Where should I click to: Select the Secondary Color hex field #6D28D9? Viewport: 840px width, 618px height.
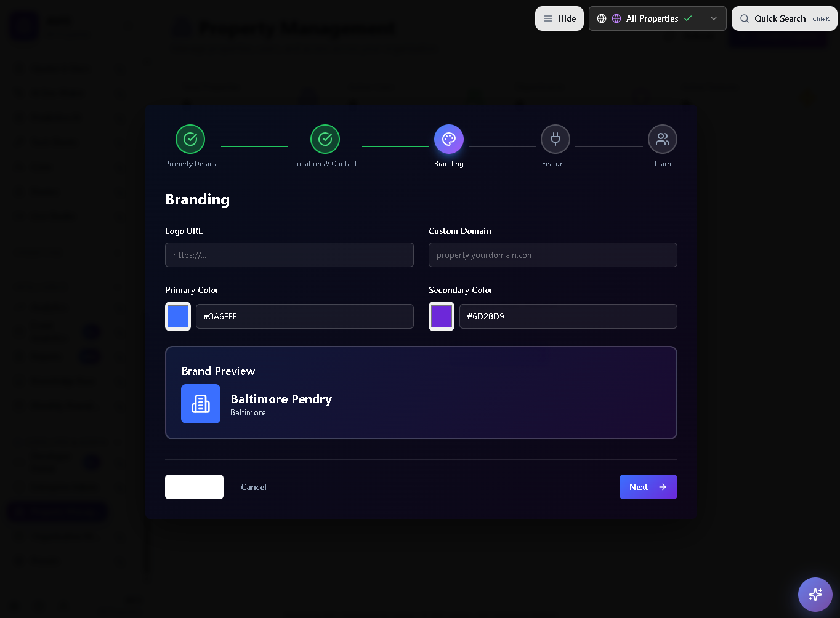568,316
